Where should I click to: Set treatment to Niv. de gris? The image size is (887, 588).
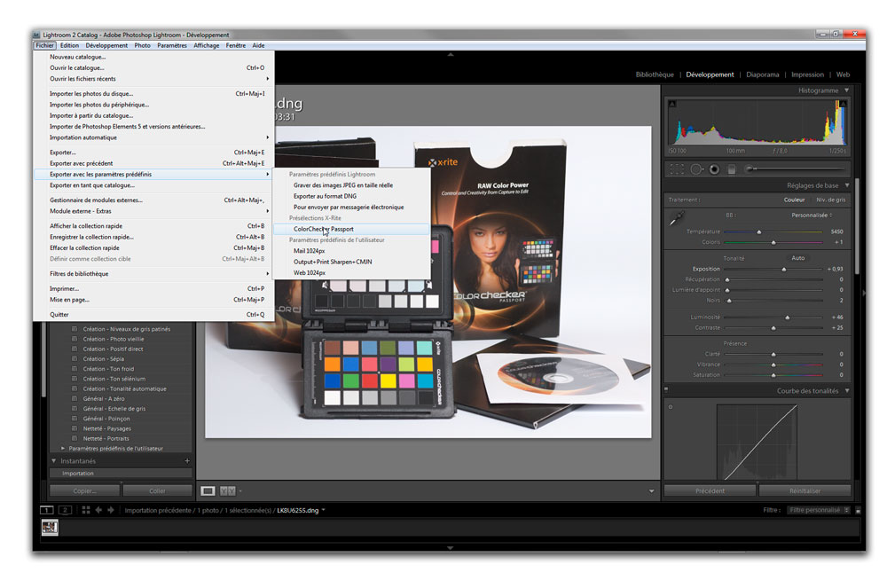[x=830, y=200]
